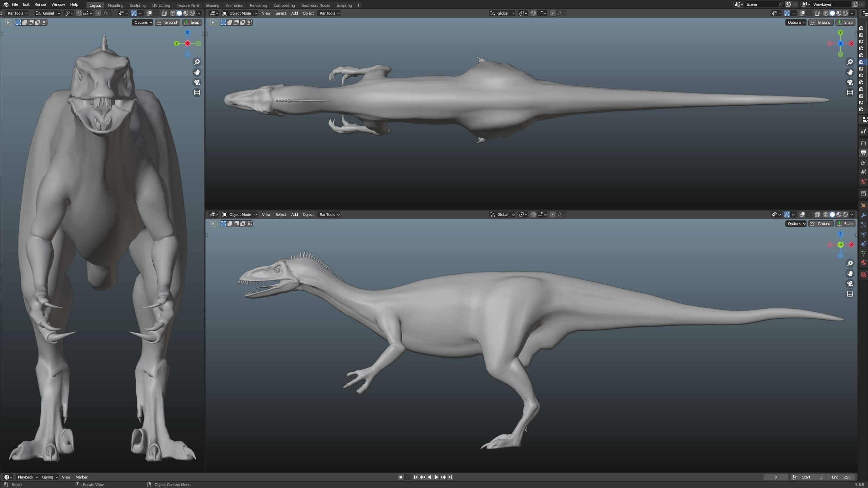
Task: Toggle proportional editing in bottom viewport
Action: pos(553,215)
